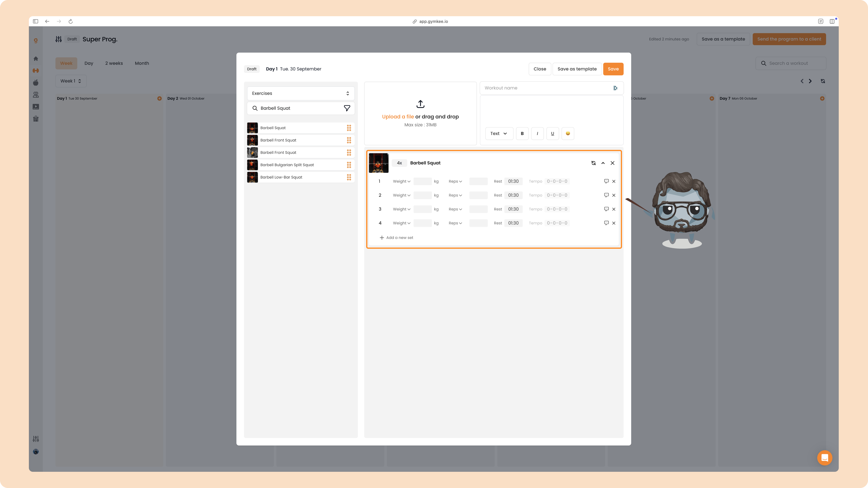
Task: Add a comment to set 1
Action: click(606, 181)
